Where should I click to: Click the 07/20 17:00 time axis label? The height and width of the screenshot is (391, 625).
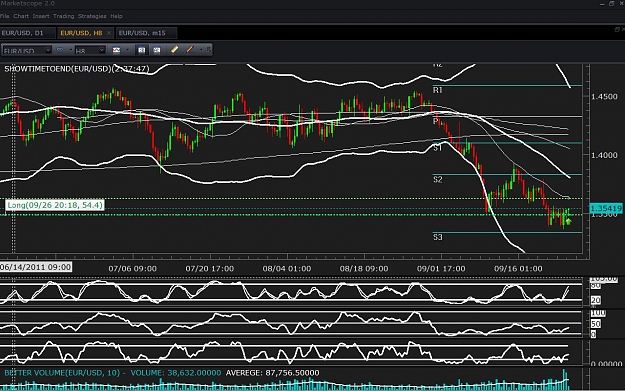pos(210,269)
